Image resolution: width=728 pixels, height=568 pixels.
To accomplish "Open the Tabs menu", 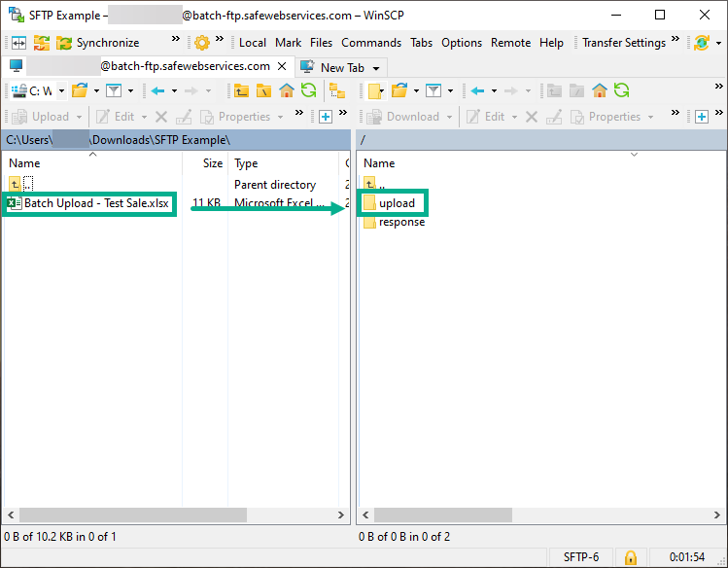I will [421, 43].
